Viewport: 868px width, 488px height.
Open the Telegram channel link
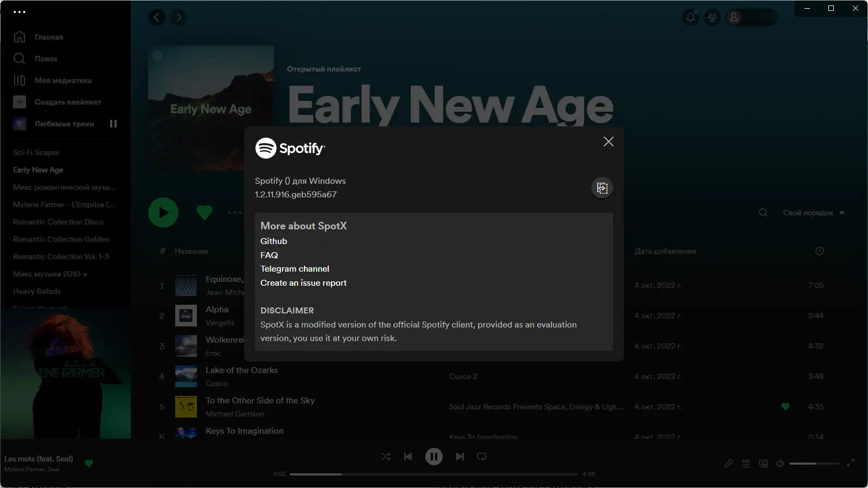tap(295, 269)
